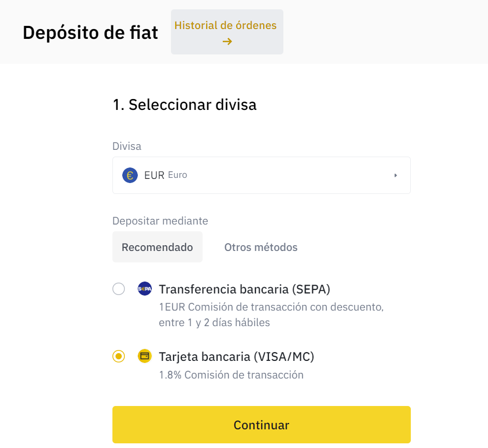Click the small dropdown arrow in currency field

click(x=395, y=175)
